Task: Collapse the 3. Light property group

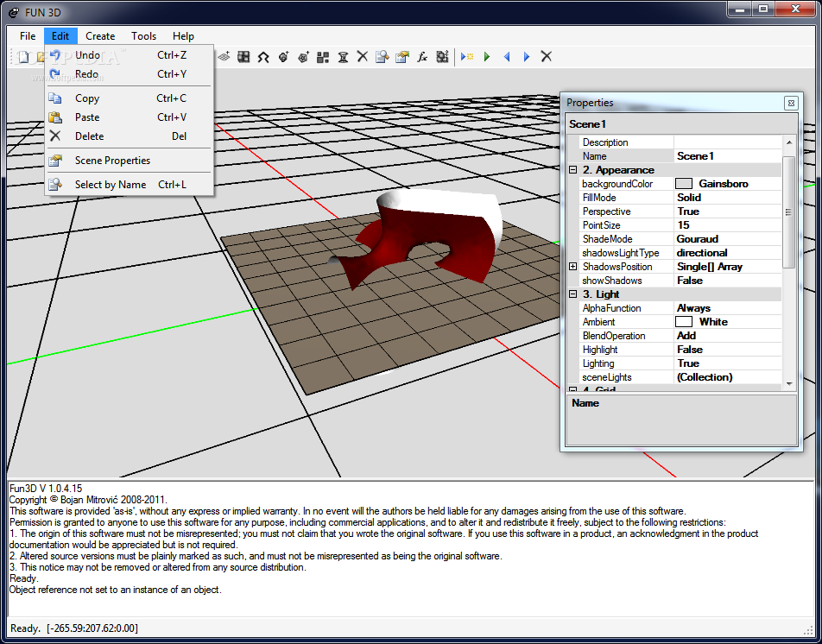Action: [573, 294]
